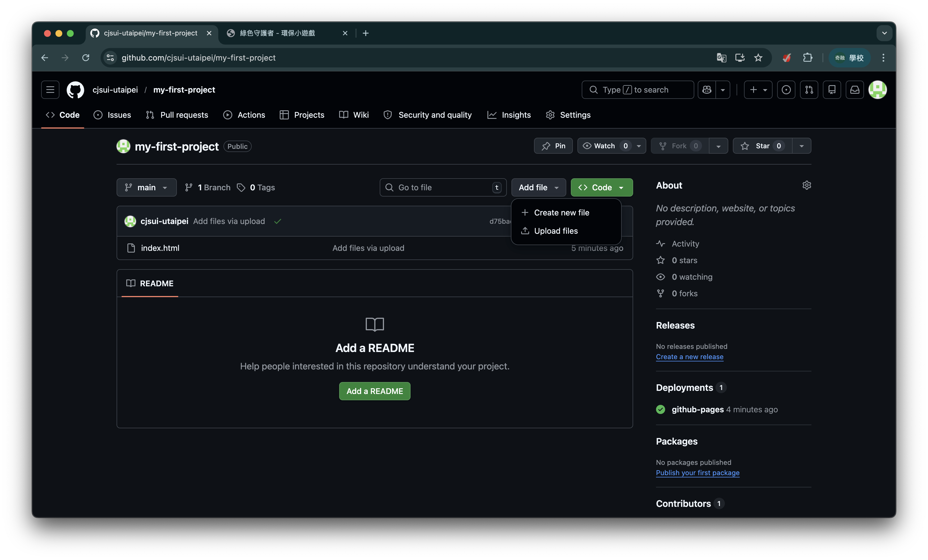Screen dimensions: 928x560
Task: Open the index.html file
Action: (x=160, y=248)
